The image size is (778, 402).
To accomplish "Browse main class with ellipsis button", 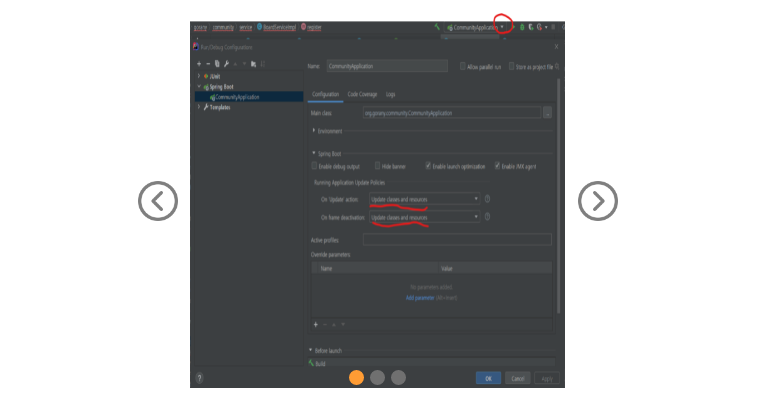I will point(547,113).
